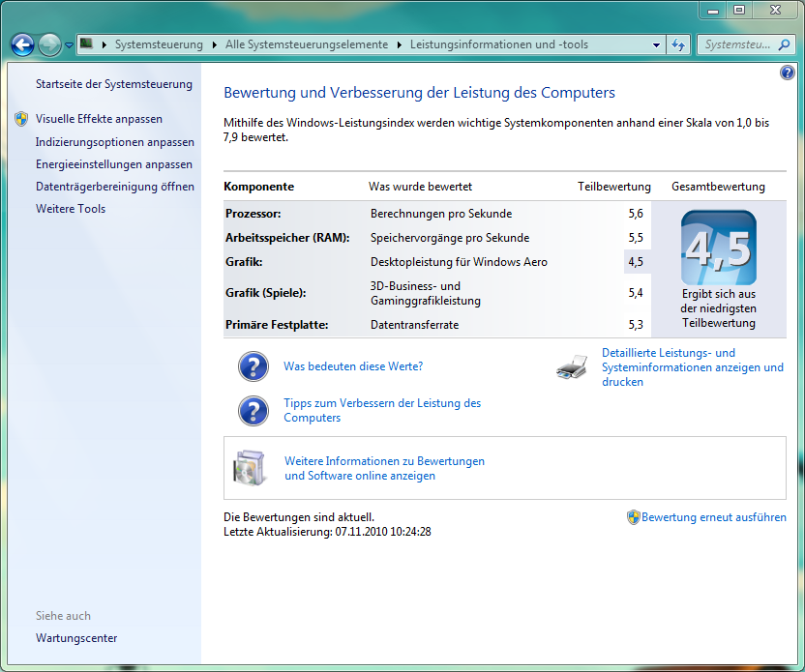This screenshot has width=805, height=672.
Task: Click the 4,5 overall score badge
Action: point(718,248)
